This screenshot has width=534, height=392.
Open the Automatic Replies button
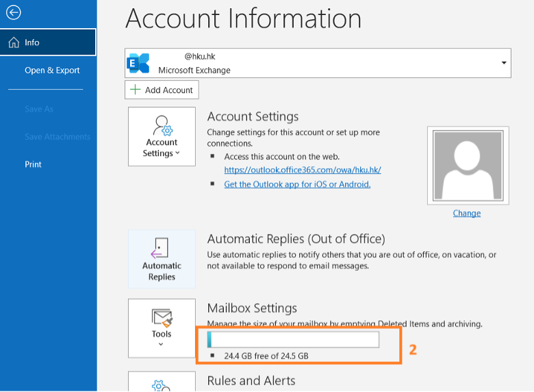click(x=162, y=259)
